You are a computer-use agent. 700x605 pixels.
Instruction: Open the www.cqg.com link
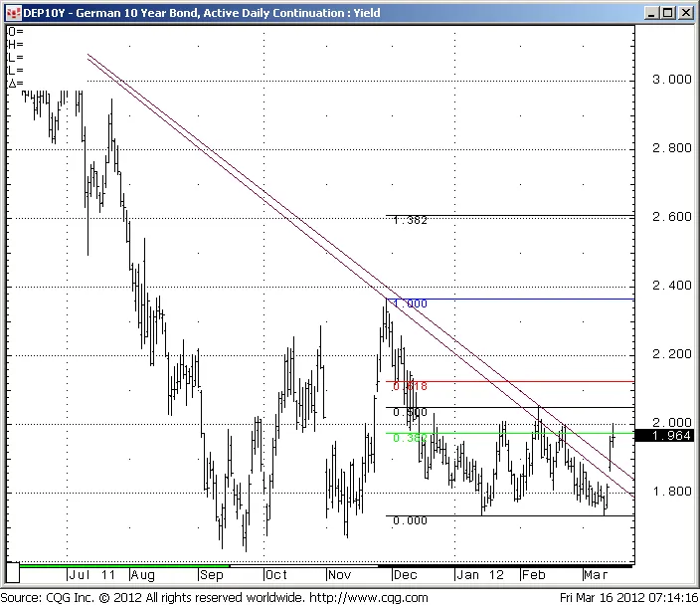[x=368, y=597]
